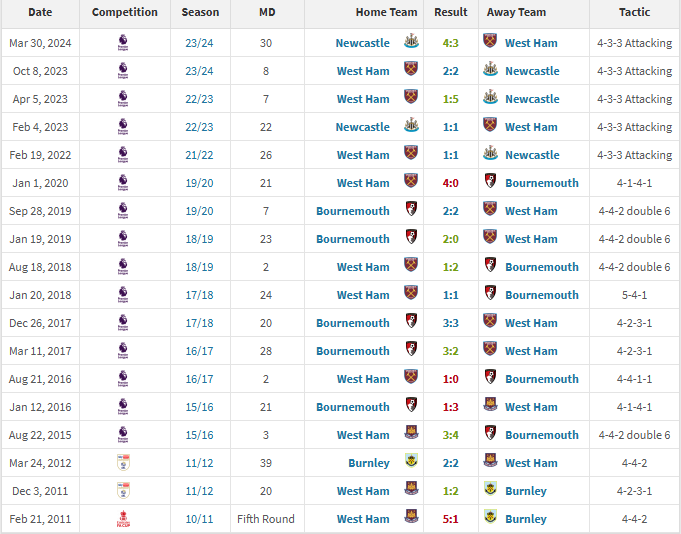Click Newcastle crest in Apr 5, 2023 row
Image resolution: width=681 pixels, height=534 pixels.
click(x=490, y=98)
